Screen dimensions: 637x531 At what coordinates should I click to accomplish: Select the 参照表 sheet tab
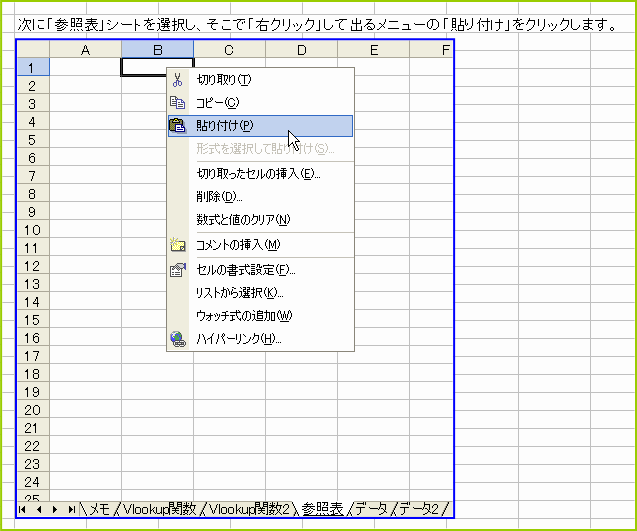pos(323,509)
